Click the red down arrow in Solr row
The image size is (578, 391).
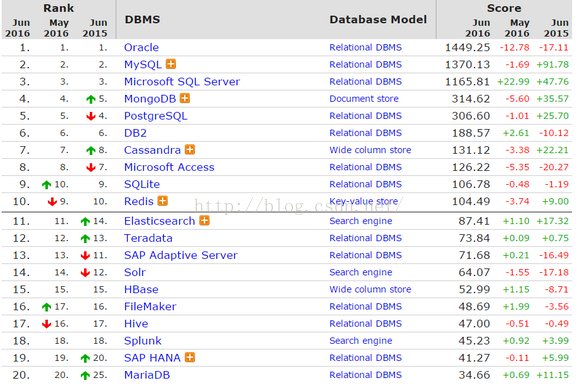[85, 273]
